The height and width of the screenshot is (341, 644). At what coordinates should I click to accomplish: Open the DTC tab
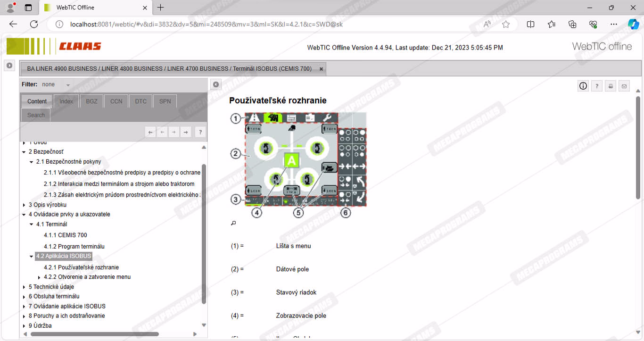[140, 101]
